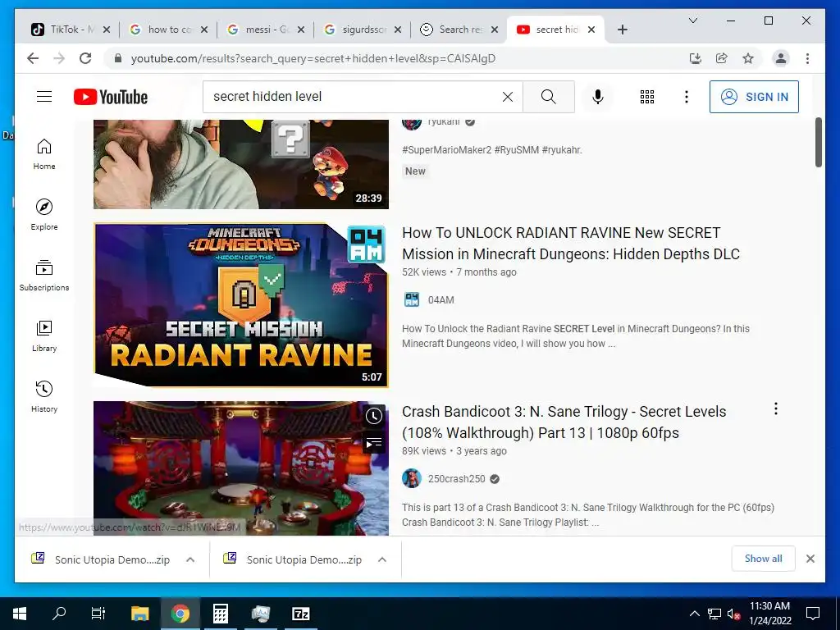
Task: Open 'Crash Bandicoot 3: N. Sane Trilogy' title
Action: tap(564, 422)
